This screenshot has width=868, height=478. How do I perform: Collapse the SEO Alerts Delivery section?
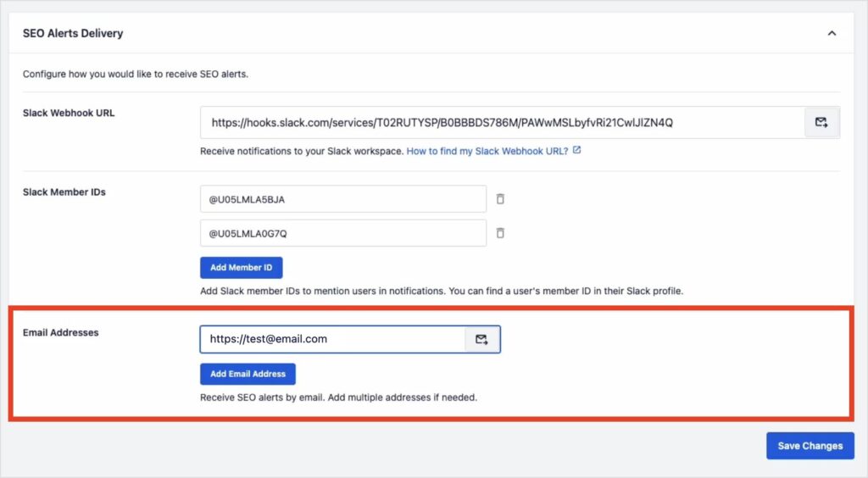tap(832, 33)
